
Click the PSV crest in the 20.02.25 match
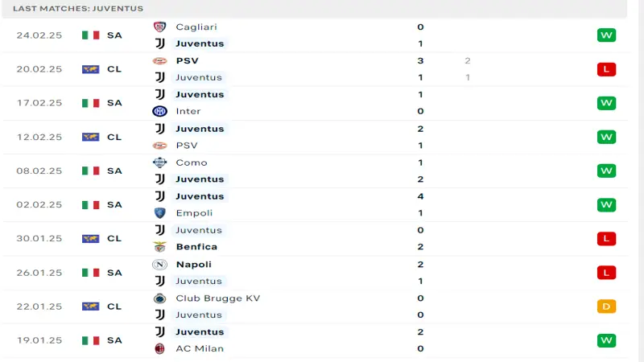point(159,61)
